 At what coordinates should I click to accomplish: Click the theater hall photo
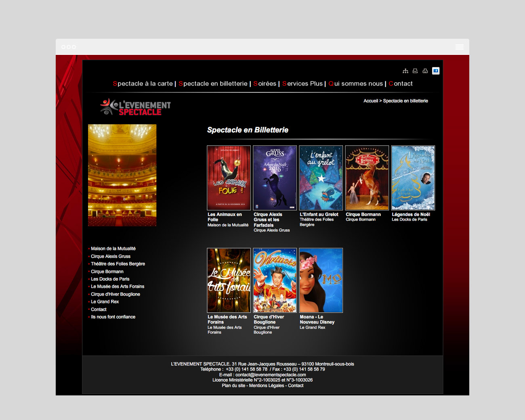(x=122, y=175)
